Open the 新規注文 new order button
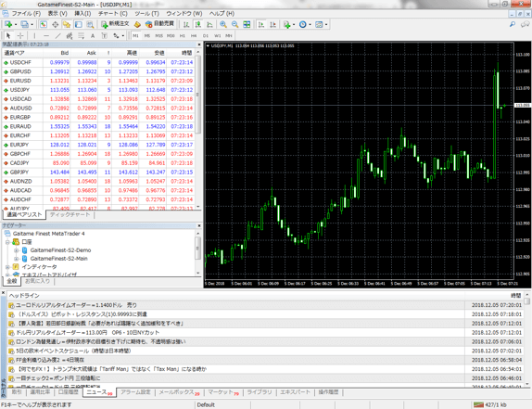The height and width of the screenshot is (409, 532). (x=115, y=24)
